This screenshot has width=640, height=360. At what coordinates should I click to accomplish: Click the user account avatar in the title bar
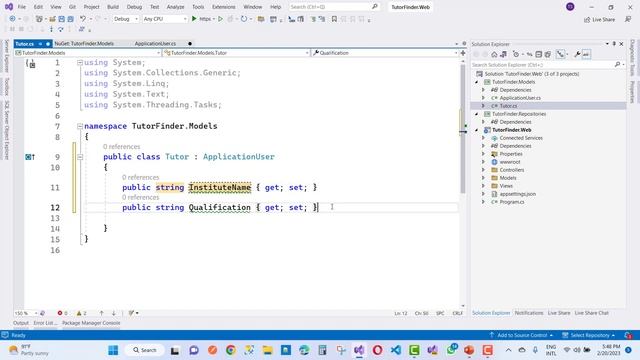[570, 7]
